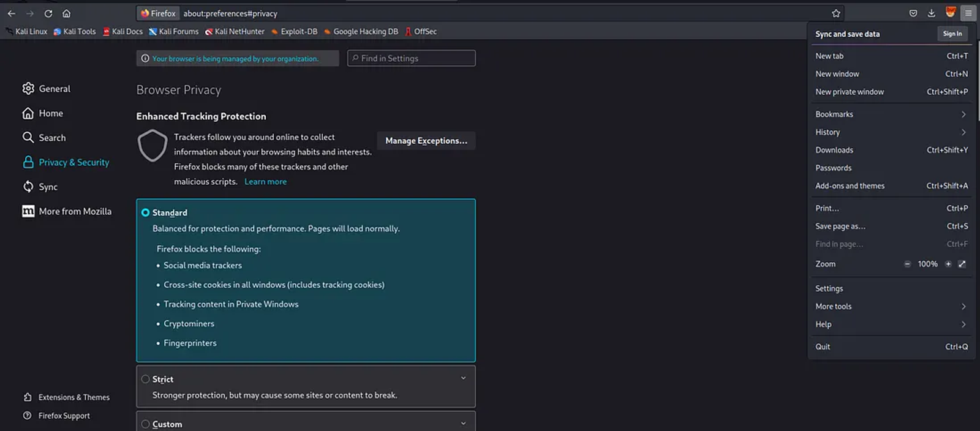Image resolution: width=980 pixels, height=431 pixels.
Task: Increase zoom with plus button
Action: tap(948, 264)
